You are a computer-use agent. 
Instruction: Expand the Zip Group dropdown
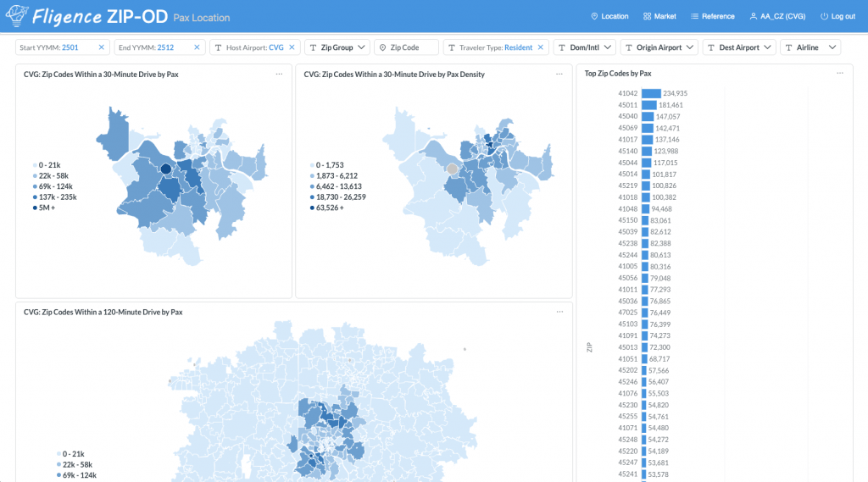pos(337,47)
